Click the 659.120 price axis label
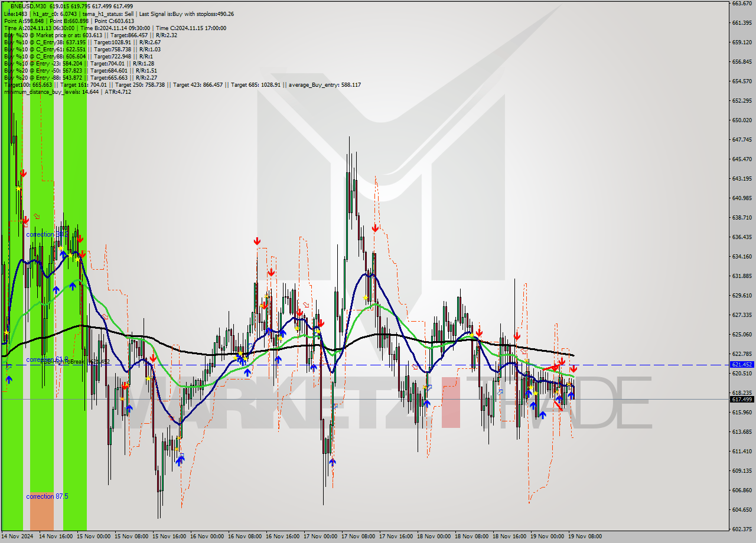 click(742, 42)
